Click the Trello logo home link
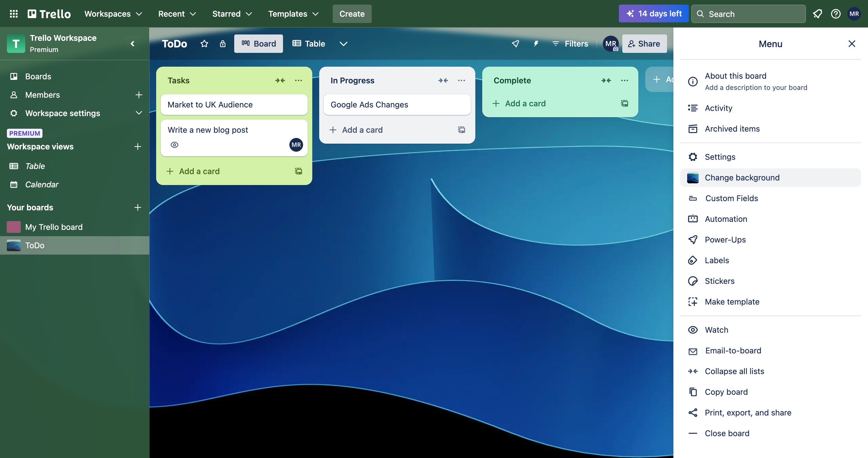Image resolution: width=868 pixels, height=458 pixels. (x=49, y=14)
